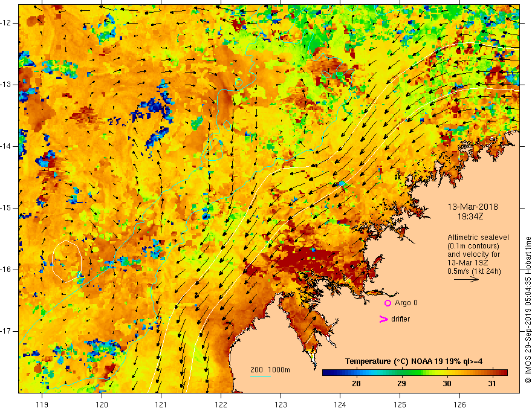532x411 pixels.
Task: Click the color bar tick label 29
Action: point(401,384)
